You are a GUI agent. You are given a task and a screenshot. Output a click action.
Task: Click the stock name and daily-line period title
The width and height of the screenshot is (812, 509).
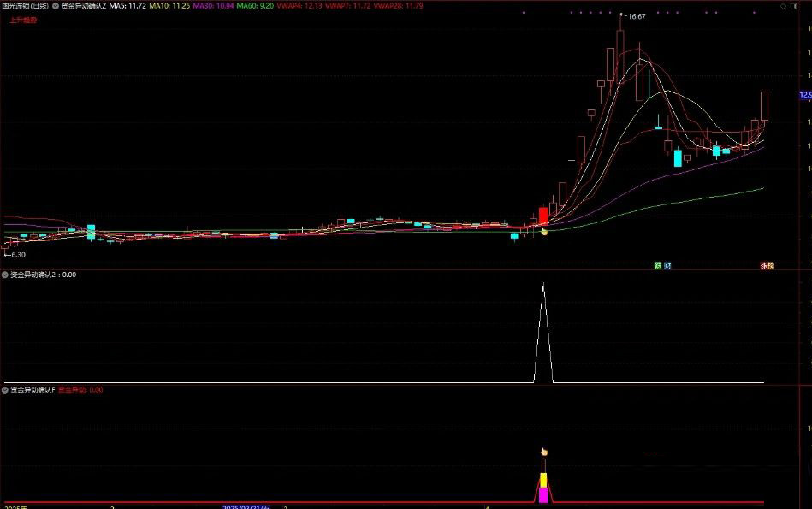click(x=26, y=5)
